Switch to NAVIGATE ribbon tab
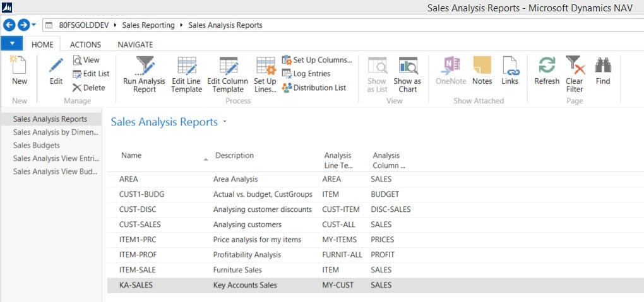Image resolution: width=644 pixels, height=302 pixels. [135, 44]
